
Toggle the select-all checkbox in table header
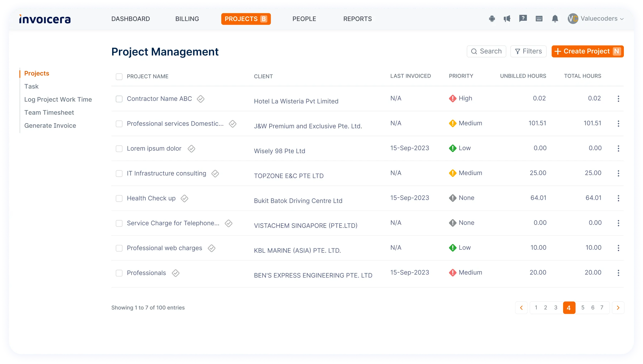pos(119,77)
